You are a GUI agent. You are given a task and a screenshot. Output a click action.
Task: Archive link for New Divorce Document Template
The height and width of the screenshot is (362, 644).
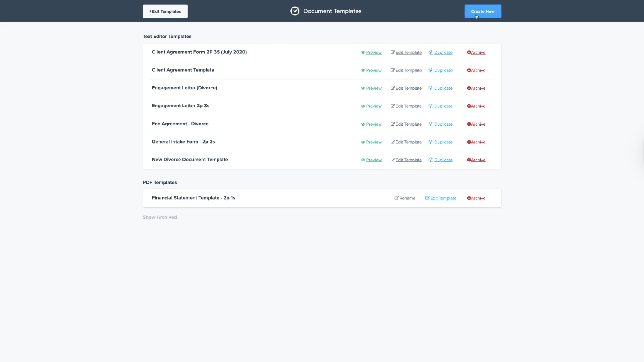478,160
